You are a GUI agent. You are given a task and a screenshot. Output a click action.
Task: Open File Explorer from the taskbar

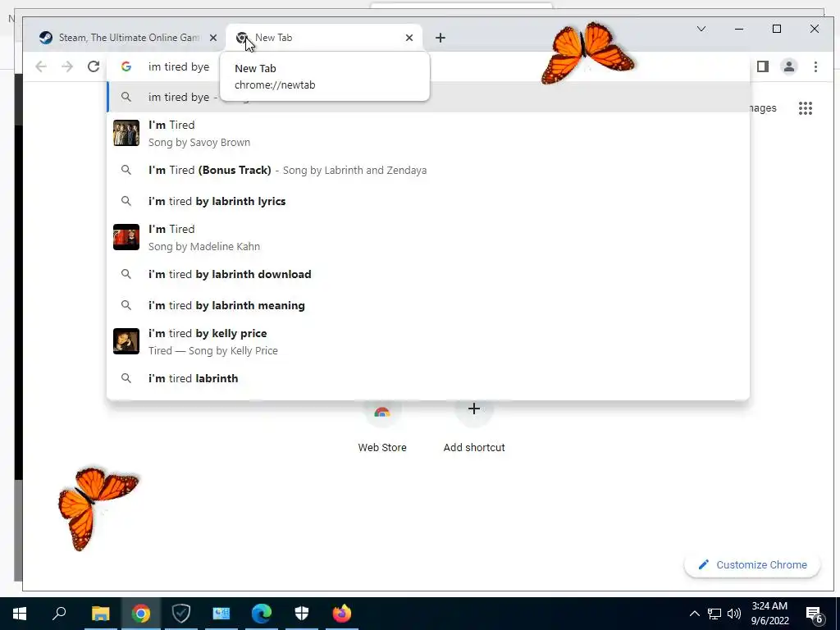pos(100,614)
